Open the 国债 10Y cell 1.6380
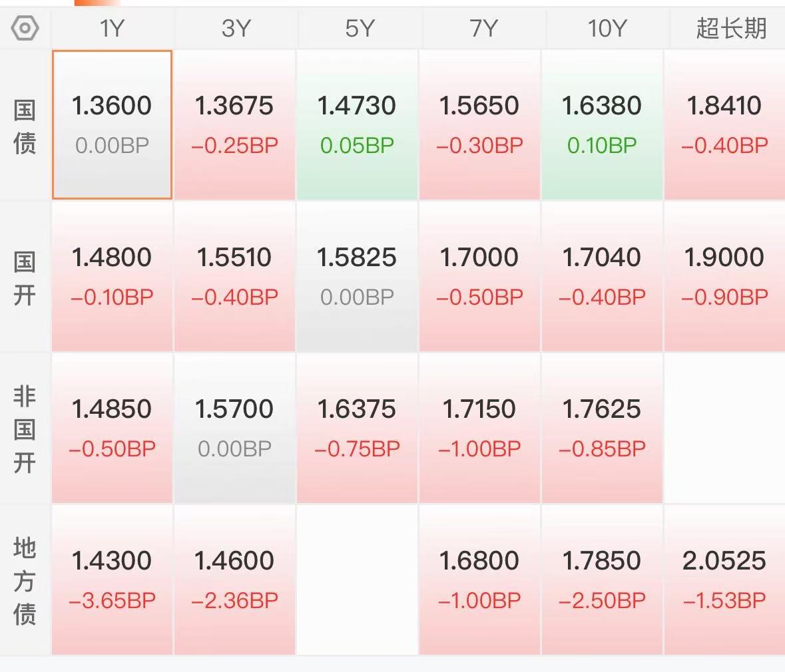 (x=602, y=124)
